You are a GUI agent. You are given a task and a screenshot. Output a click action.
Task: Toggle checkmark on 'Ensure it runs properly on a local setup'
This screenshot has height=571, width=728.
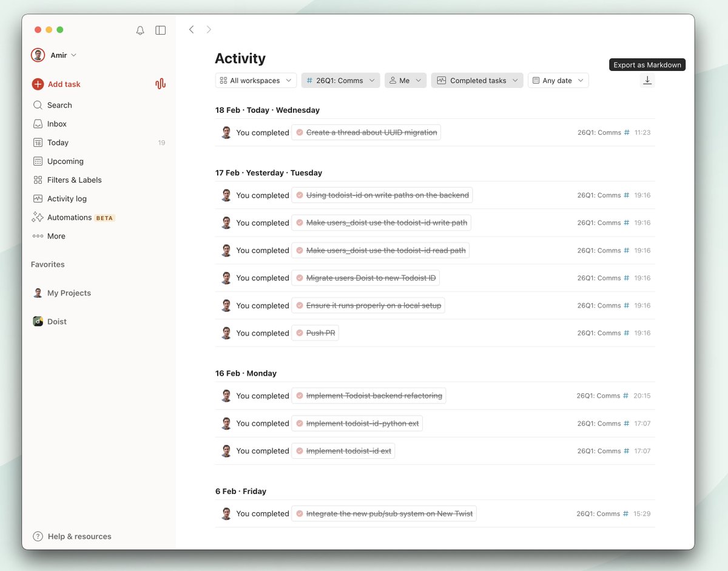(x=299, y=306)
